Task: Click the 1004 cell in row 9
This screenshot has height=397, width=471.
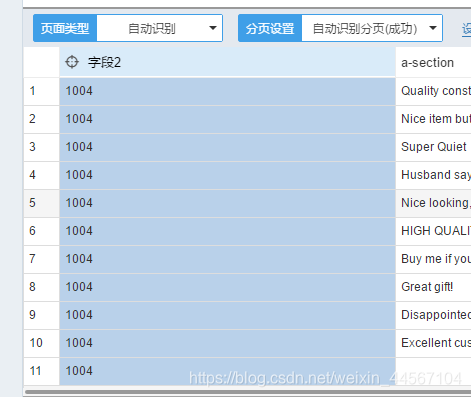Action: (227, 315)
